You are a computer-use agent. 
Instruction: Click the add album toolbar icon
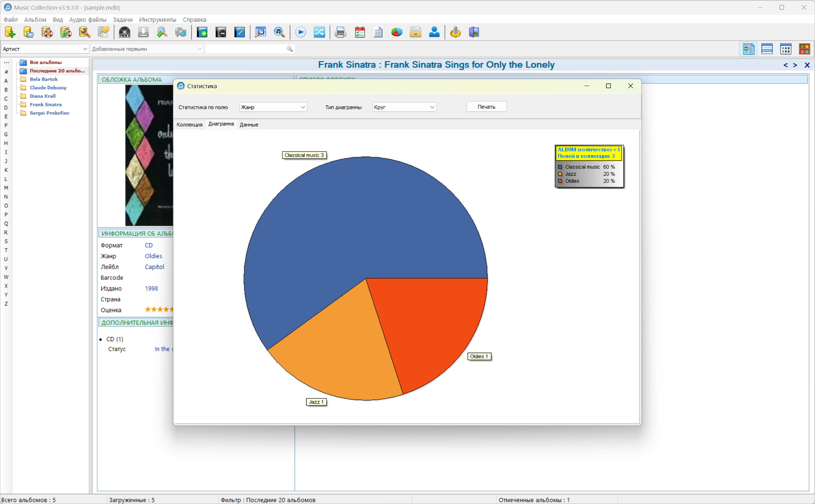(x=202, y=32)
